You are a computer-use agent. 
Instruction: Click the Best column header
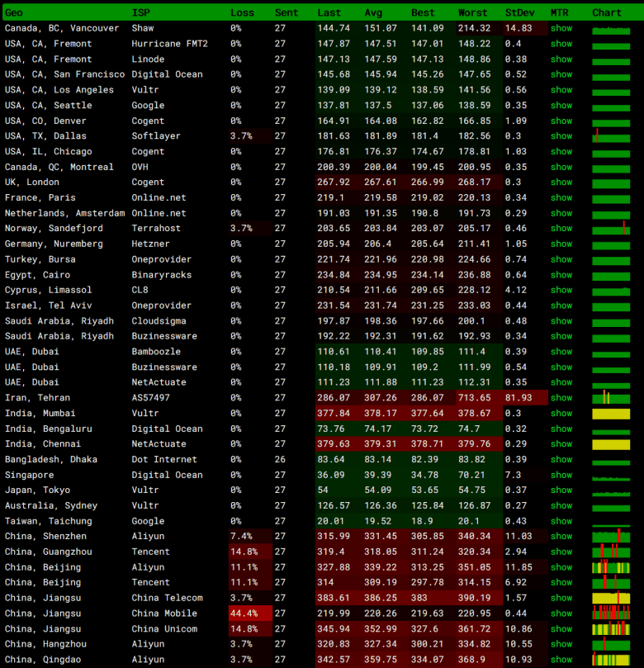(x=423, y=12)
